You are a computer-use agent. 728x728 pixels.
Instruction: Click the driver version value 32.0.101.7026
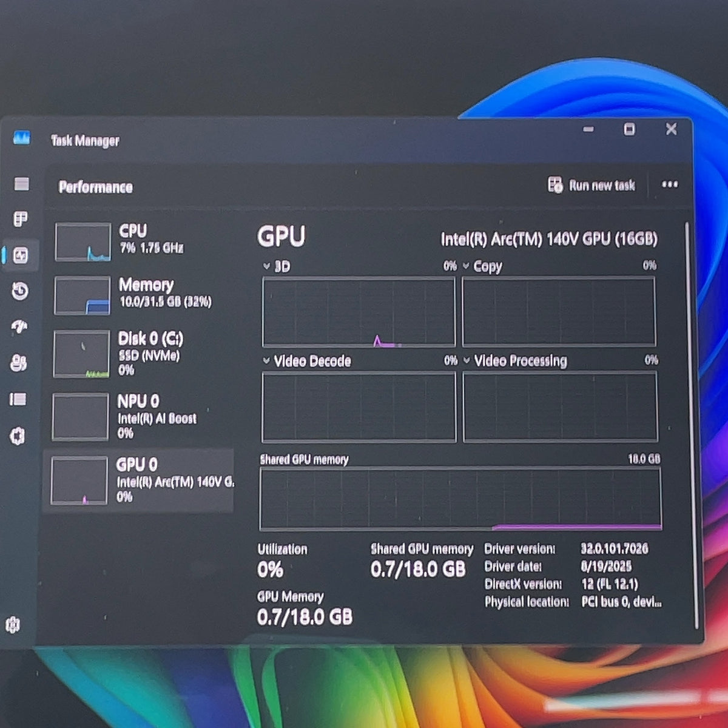tap(615, 548)
